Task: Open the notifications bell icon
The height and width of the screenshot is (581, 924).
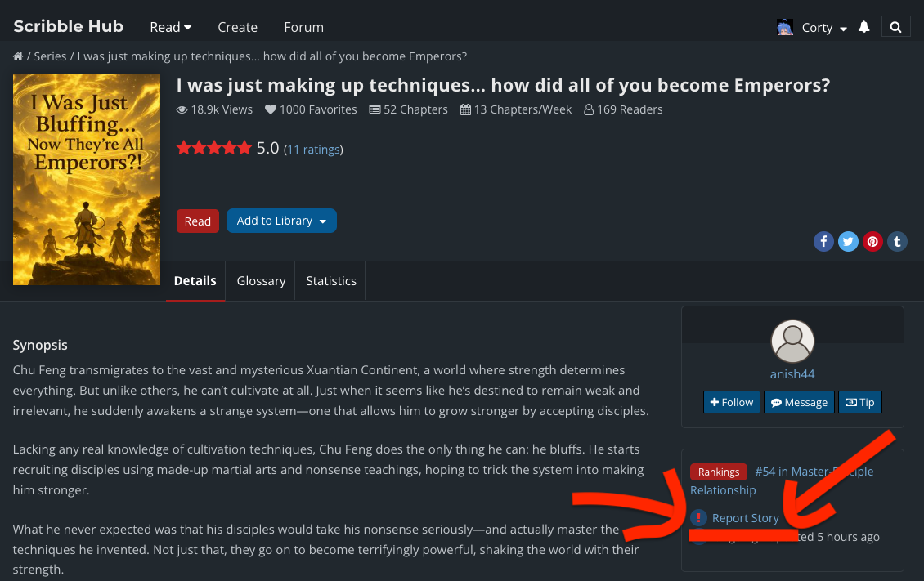Action: tap(864, 27)
